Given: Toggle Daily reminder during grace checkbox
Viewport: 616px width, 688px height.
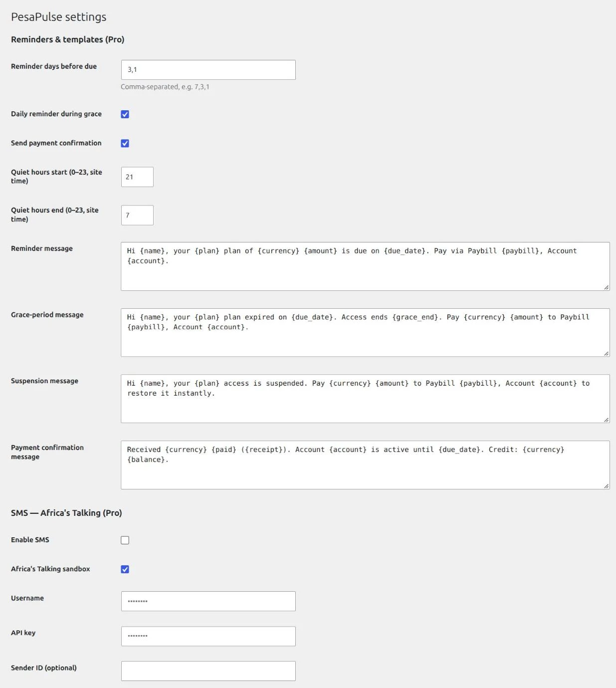Looking at the screenshot, I should (x=125, y=114).
